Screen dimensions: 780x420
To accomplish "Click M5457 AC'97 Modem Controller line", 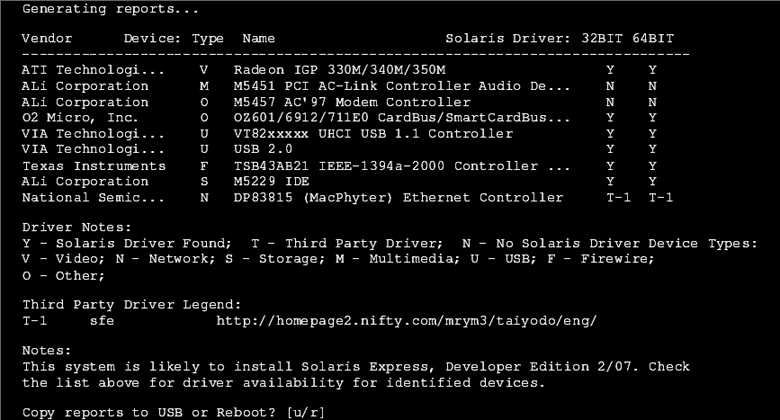I will (352, 102).
